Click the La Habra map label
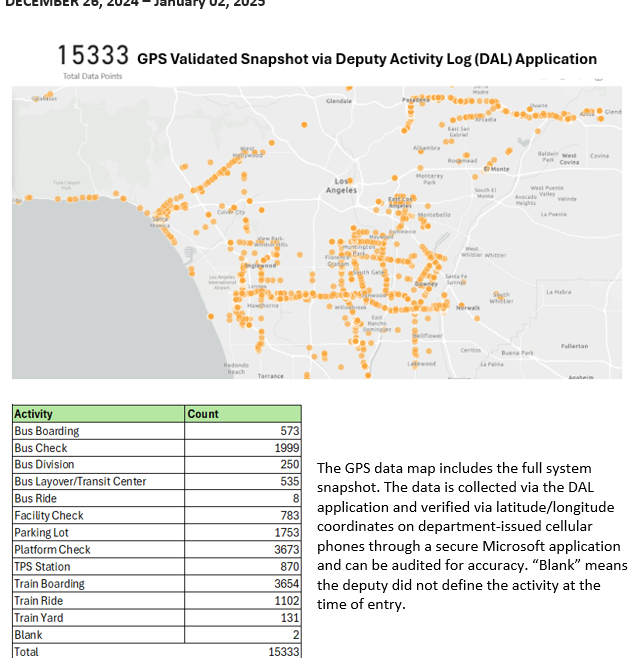Image resolution: width=636 pixels, height=658 pixels. [x=558, y=291]
